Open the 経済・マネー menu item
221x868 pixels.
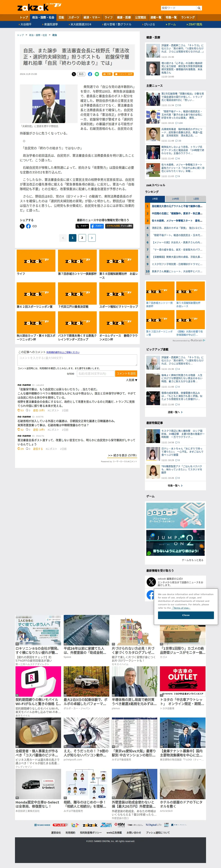point(92,18)
